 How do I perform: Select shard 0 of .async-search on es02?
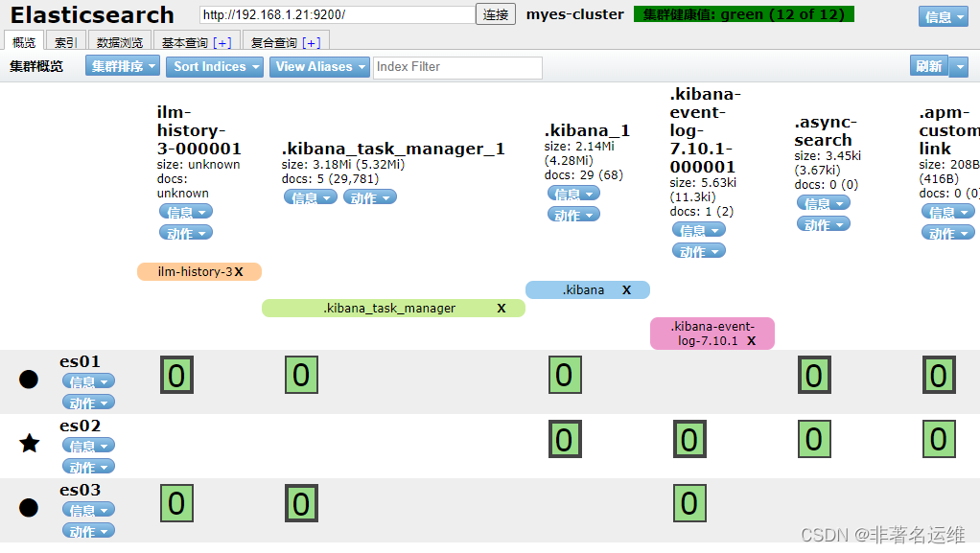814,439
